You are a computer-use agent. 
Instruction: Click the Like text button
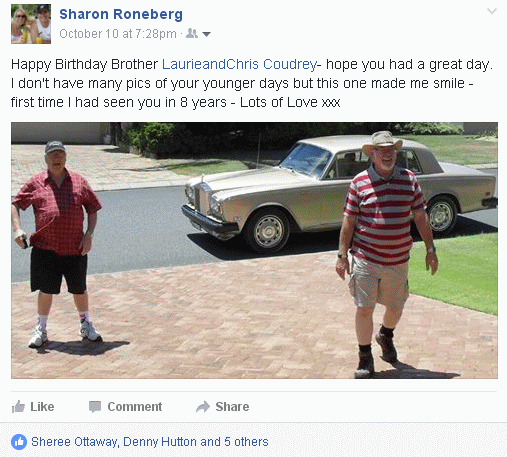point(42,407)
